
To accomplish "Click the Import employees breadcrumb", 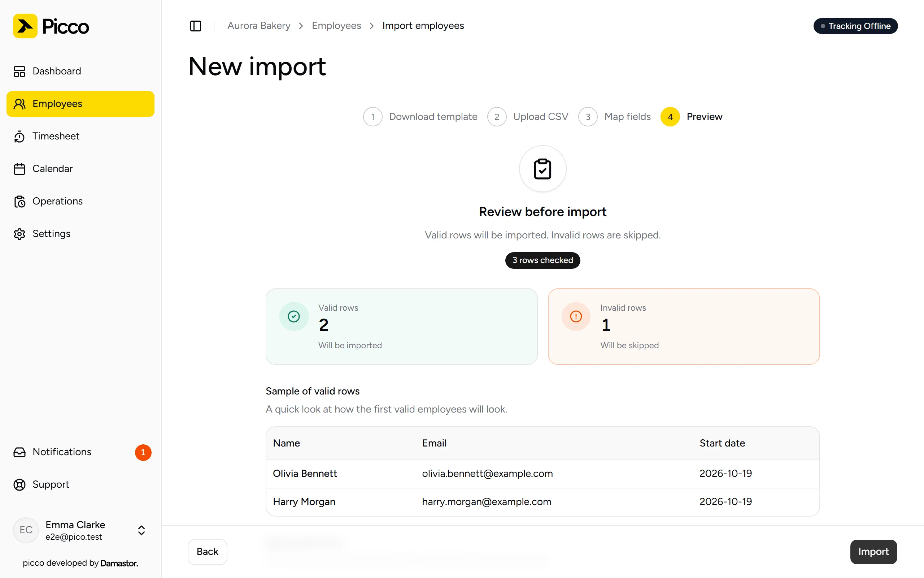I will (423, 26).
